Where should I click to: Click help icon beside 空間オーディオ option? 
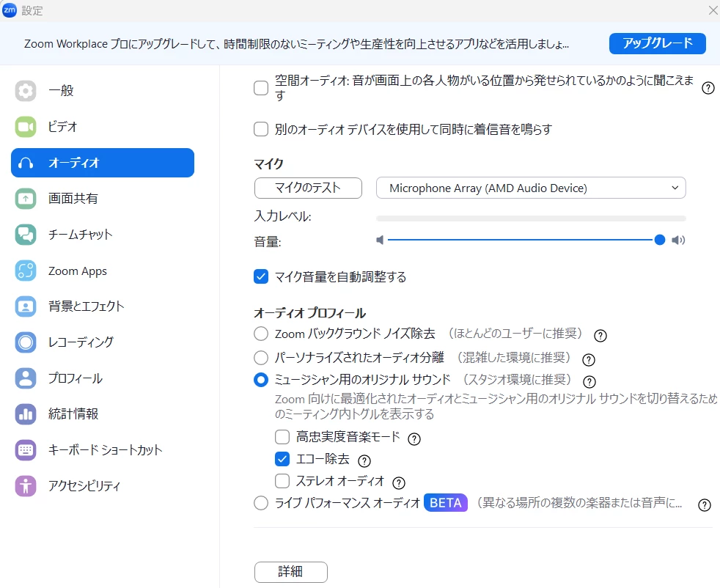708,88
